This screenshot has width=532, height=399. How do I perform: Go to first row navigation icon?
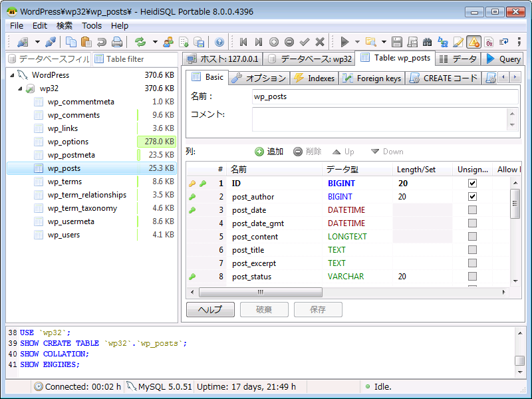(243, 42)
